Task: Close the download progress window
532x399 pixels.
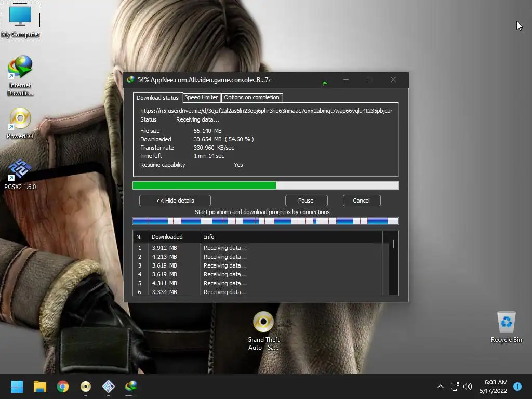Action: [x=393, y=79]
